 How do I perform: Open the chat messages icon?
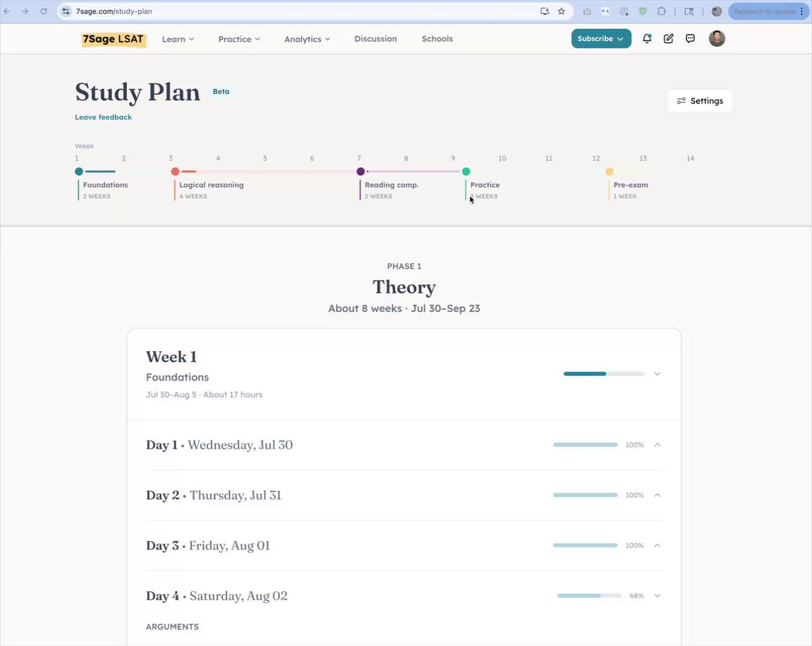[690, 39]
